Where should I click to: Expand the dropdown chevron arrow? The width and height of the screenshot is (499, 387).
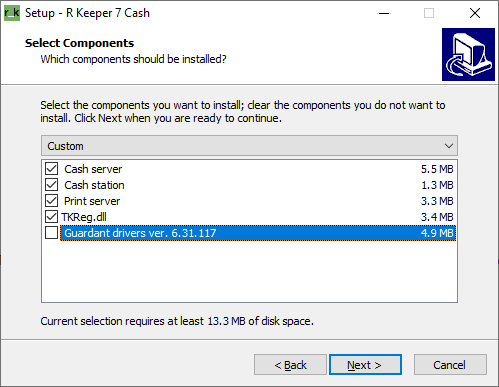coord(449,146)
